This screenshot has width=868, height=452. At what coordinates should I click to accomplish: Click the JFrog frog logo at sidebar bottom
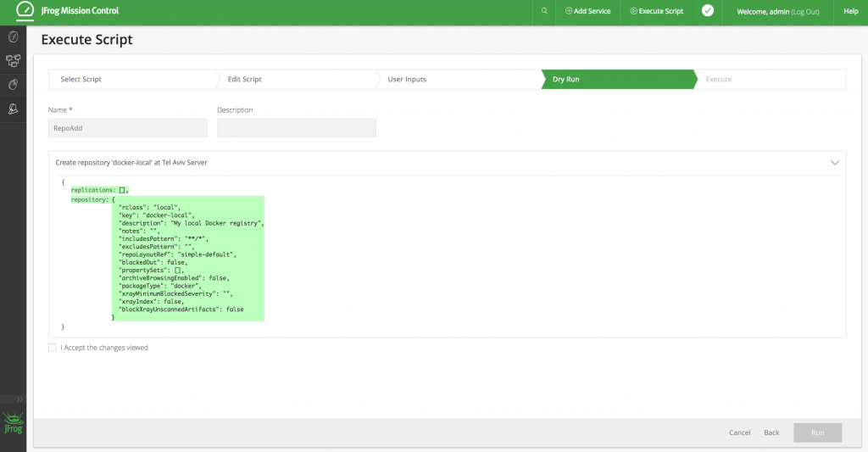pyautogui.click(x=14, y=423)
